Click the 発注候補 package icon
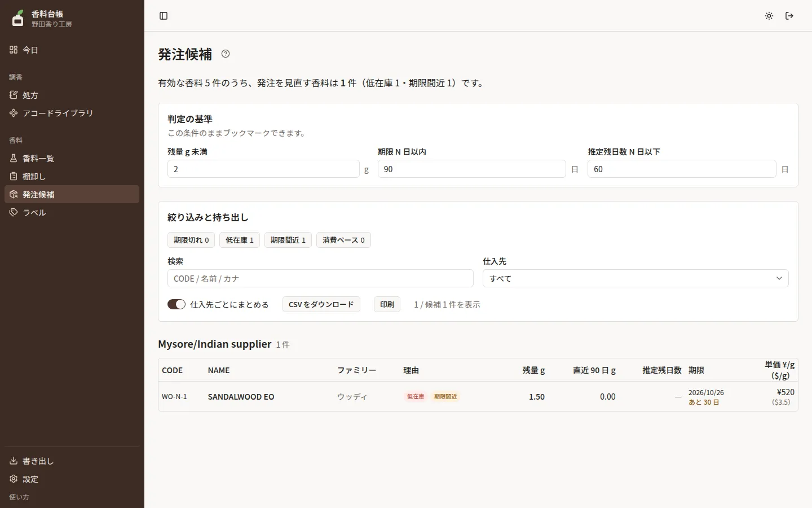The image size is (812, 508). (14, 194)
